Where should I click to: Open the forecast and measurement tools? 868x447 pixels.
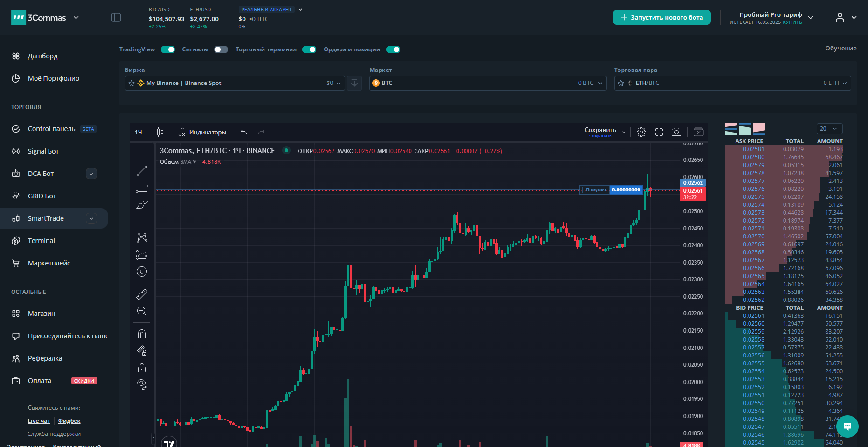point(142,255)
